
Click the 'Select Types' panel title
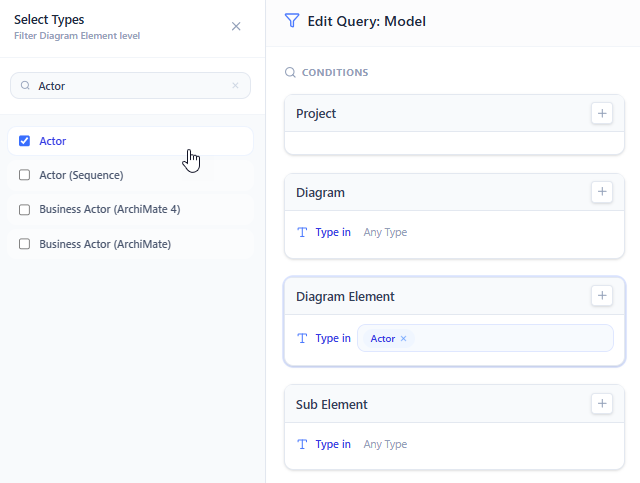pos(49,20)
